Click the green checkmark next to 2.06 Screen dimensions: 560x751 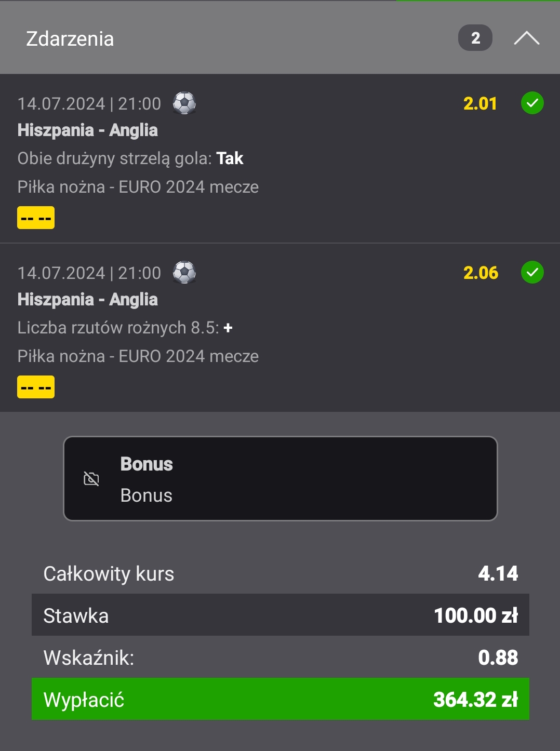point(532,272)
